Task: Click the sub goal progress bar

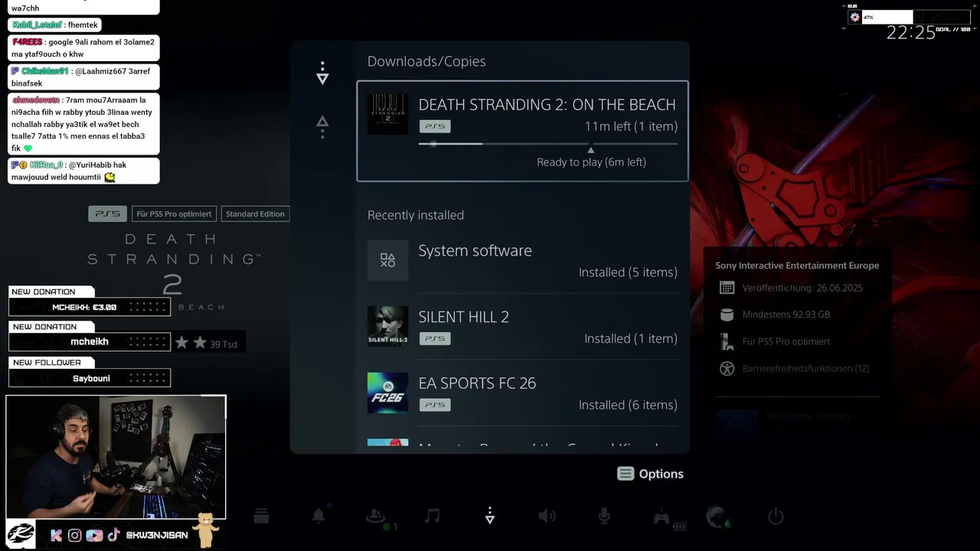Action: 909,17
